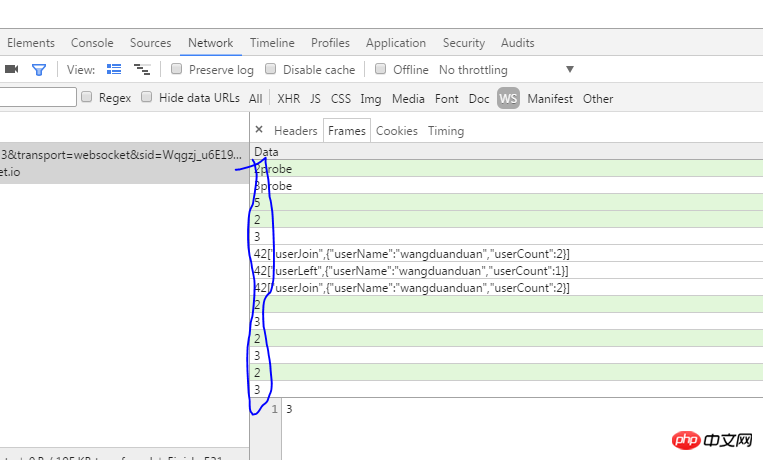The width and height of the screenshot is (763, 460).
Task: Check Hide data URLs
Action: coord(147,98)
